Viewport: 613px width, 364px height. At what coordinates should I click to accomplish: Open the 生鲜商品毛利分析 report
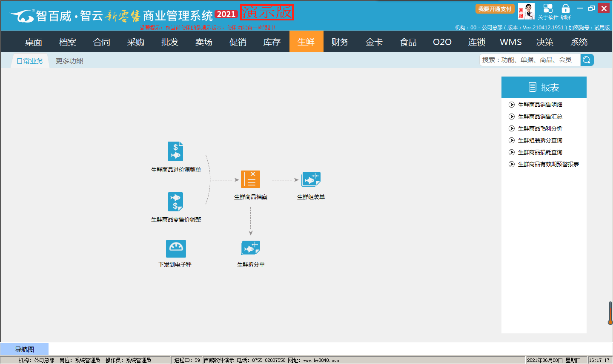tap(540, 128)
